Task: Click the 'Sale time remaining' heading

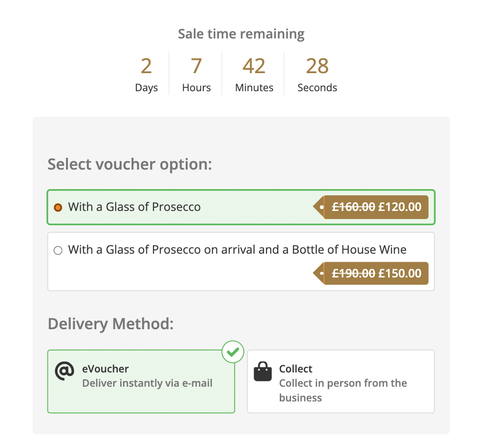Action: [x=241, y=34]
